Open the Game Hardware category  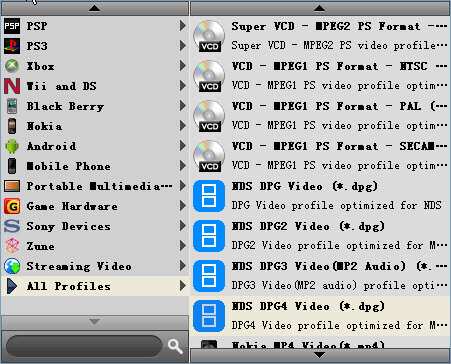(95, 206)
